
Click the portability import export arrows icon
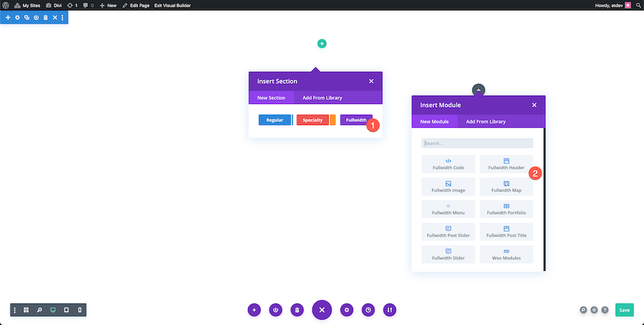390,310
